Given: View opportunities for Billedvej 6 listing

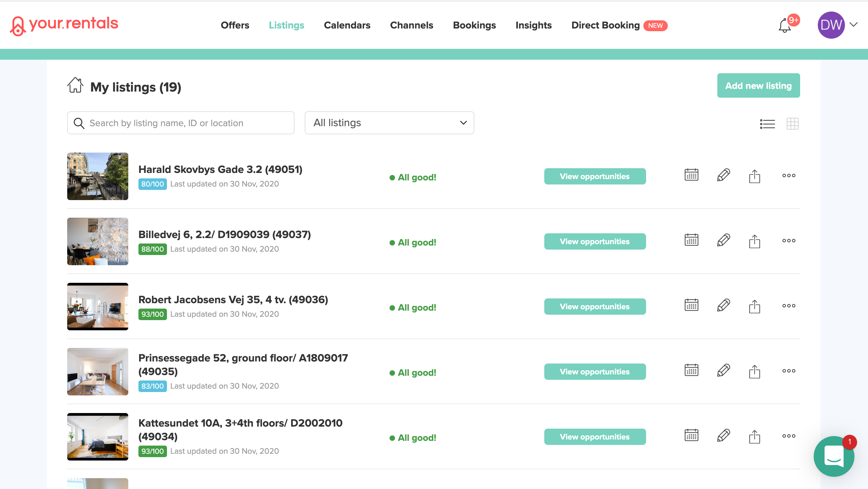Looking at the screenshot, I should (x=595, y=241).
